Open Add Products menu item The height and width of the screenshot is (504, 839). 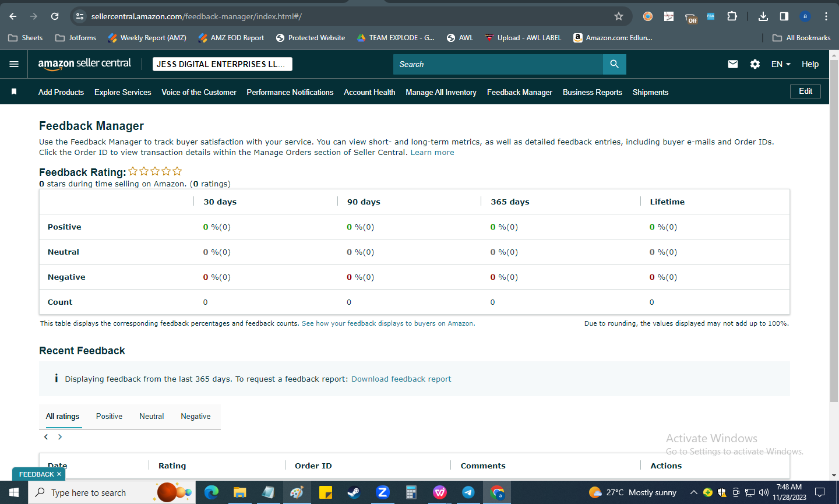(61, 92)
